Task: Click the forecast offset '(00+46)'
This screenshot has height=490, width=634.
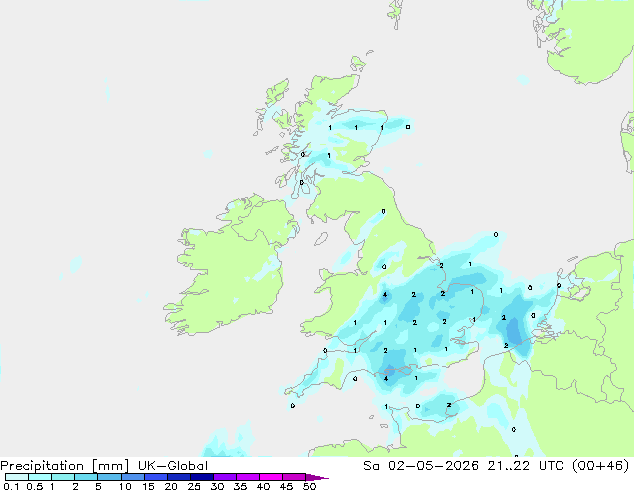Action: tap(600, 466)
